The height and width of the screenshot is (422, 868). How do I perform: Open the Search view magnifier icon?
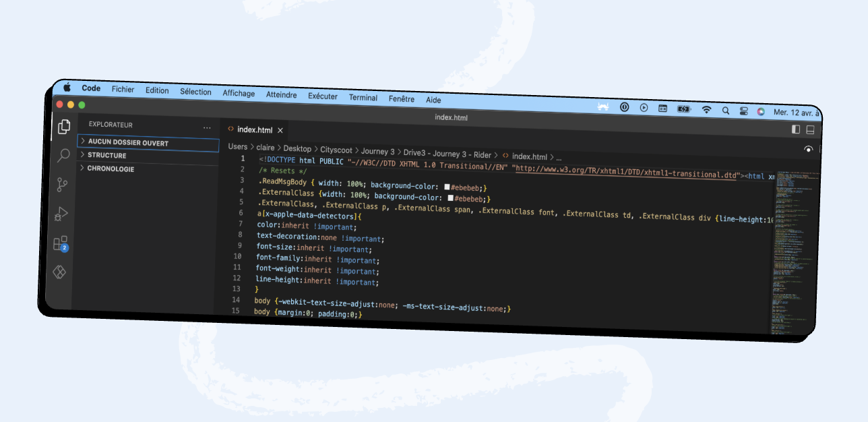[63, 156]
